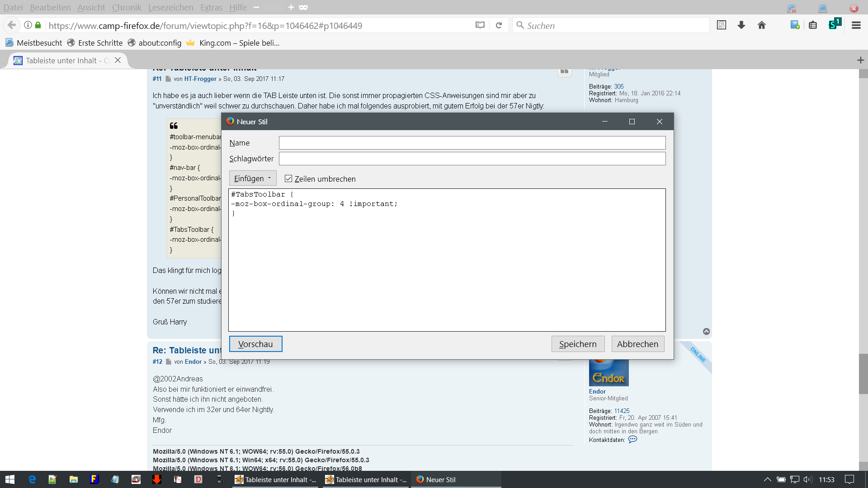Click the 'Speichern' button
The width and height of the screenshot is (868, 488).
(x=578, y=344)
